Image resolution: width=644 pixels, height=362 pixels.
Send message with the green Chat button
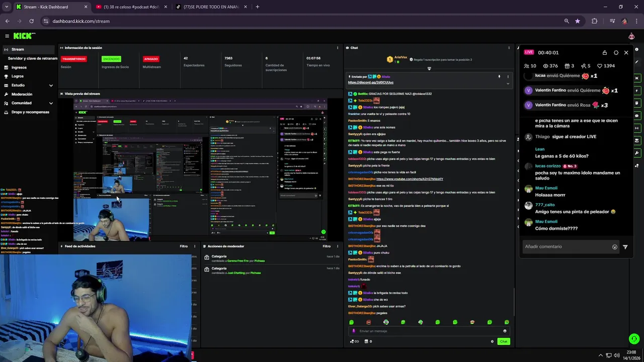tap(503, 341)
